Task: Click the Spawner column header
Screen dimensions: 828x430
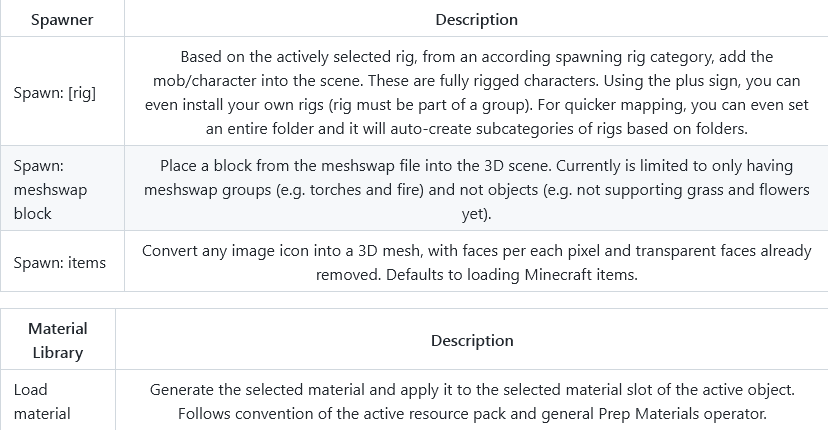Action: [x=62, y=18]
